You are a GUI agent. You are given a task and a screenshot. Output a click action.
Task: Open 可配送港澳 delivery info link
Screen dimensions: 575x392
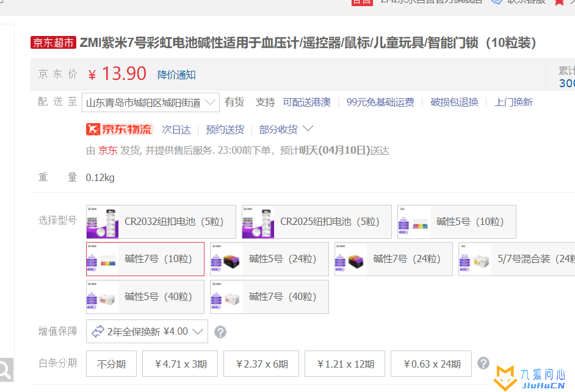click(306, 102)
